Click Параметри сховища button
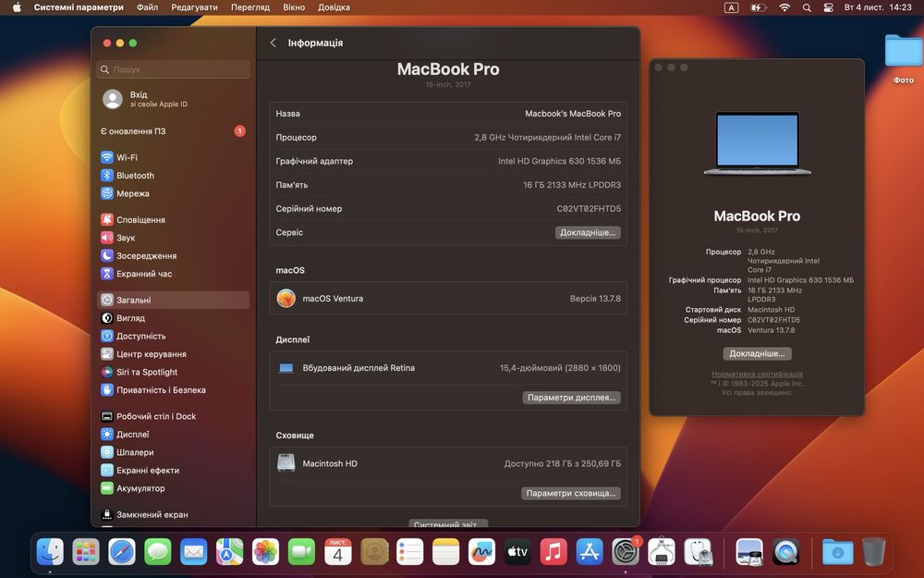The height and width of the screenshot is (578, 924). coord(570,493)
